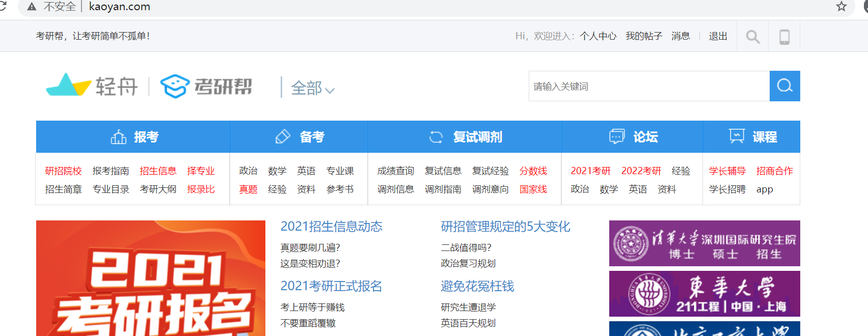Open the mobile phone icon in top bar

pyautogui.click(x=784, y=37)
